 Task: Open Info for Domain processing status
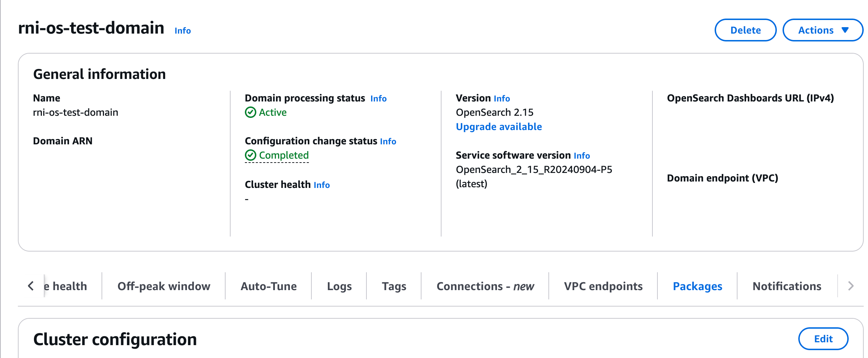pyautogui.click(x=378, y=98)
